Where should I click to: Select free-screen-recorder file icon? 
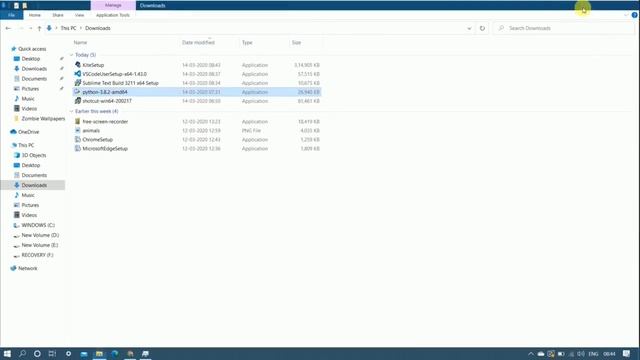(78, 122)
